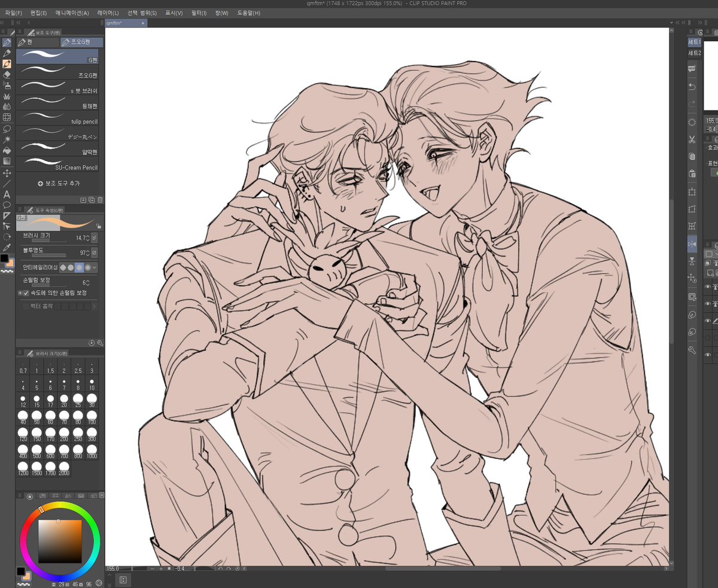Expand the anti-aliasing options dropdown

[x=95, y=268]
